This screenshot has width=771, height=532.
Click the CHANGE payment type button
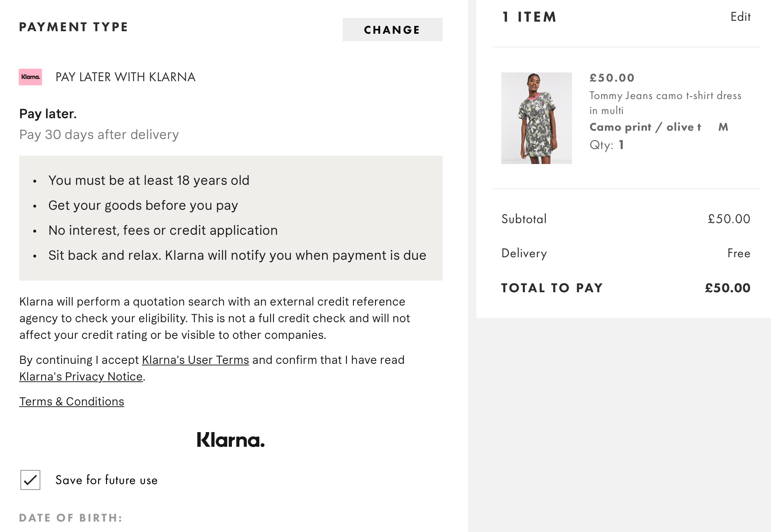pyautogui.click(x=392, y=30)
